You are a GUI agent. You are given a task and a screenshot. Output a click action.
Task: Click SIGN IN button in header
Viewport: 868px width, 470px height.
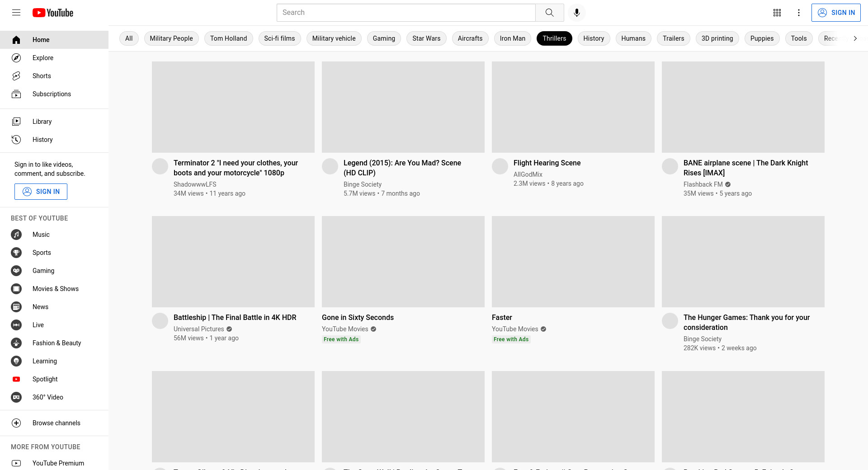[x=836, y=13]
